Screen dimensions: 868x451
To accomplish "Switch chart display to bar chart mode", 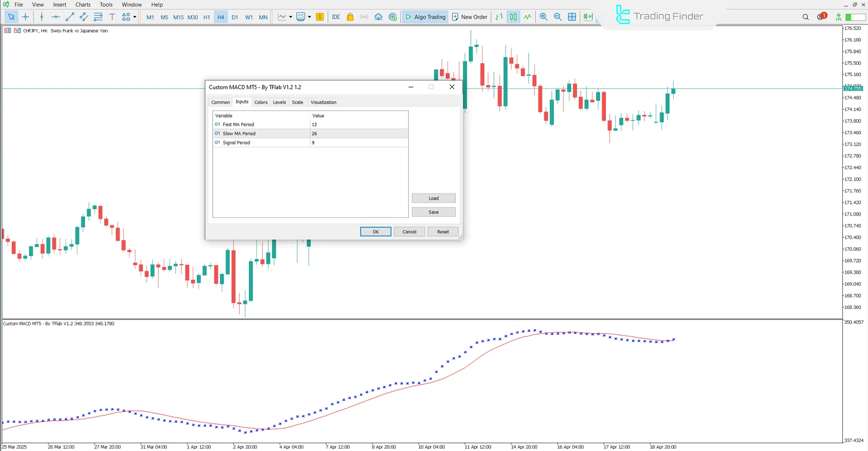I will point(499,17).
